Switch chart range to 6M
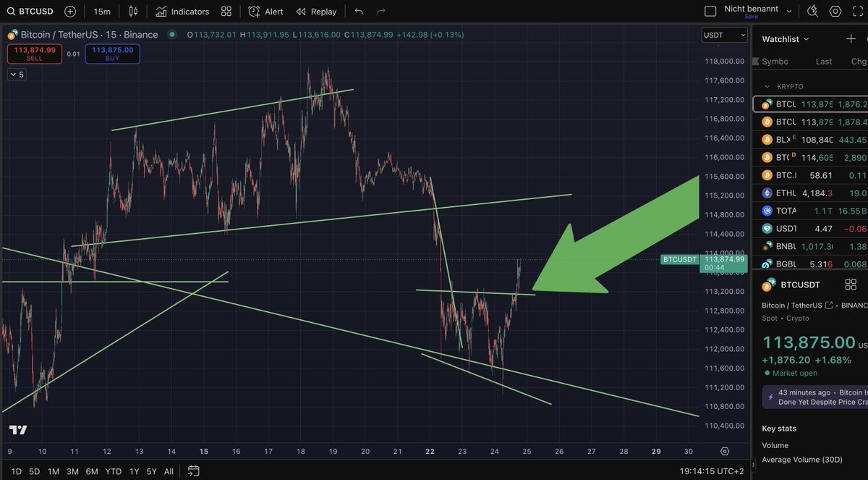Screen dimensions: 868x480 tap(92, 471)
